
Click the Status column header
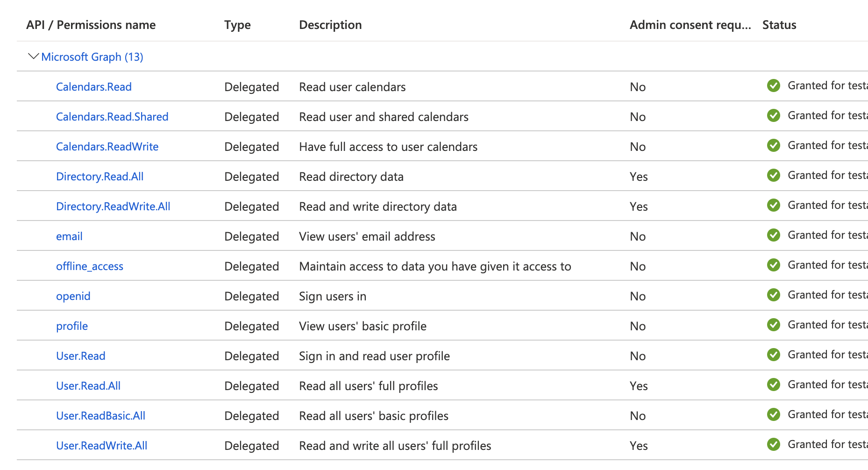(779, 25)
